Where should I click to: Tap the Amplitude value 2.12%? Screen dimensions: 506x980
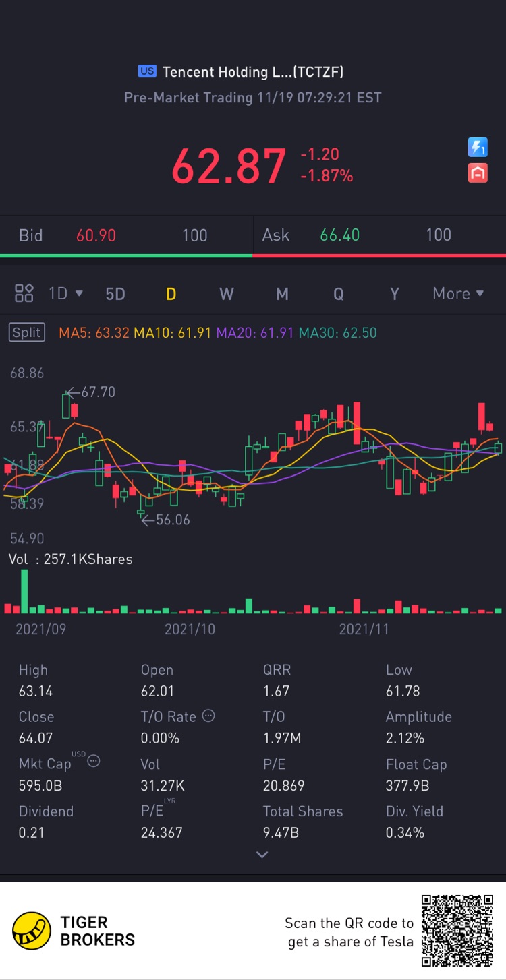click(x=405, y=738)
